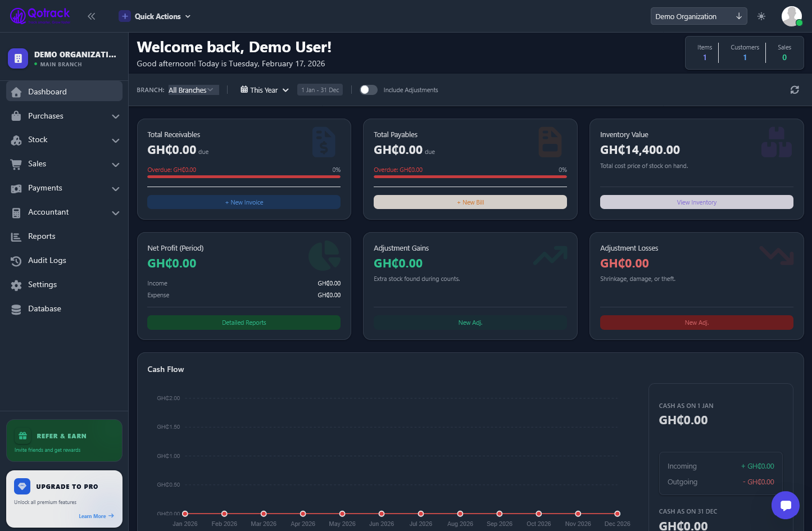Refresh dashboard data with refresh icon

point(795,90)
